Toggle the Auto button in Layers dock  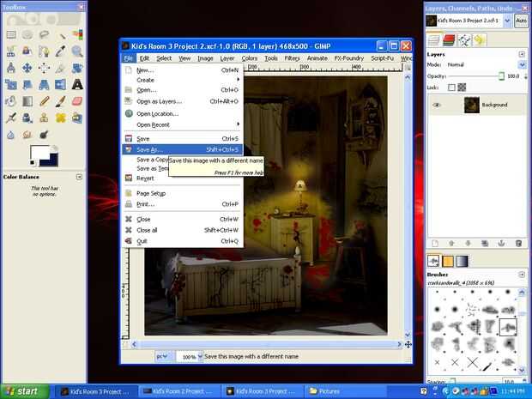(x=521, y=21)
